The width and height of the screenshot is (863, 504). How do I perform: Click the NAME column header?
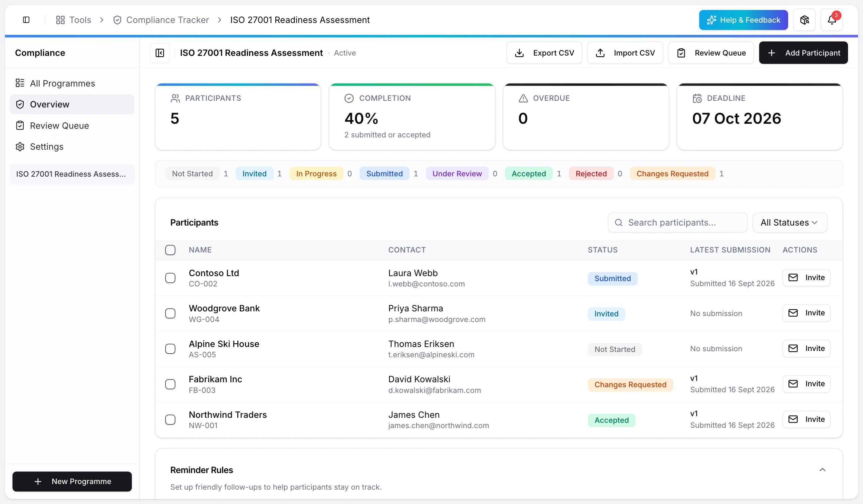(200, 250)
